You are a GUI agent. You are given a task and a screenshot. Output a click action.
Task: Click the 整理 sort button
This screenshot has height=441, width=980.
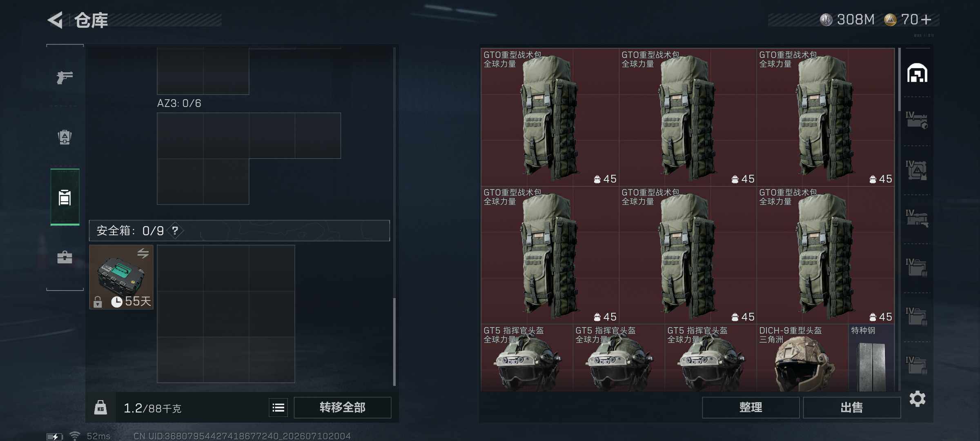point(751,408)
